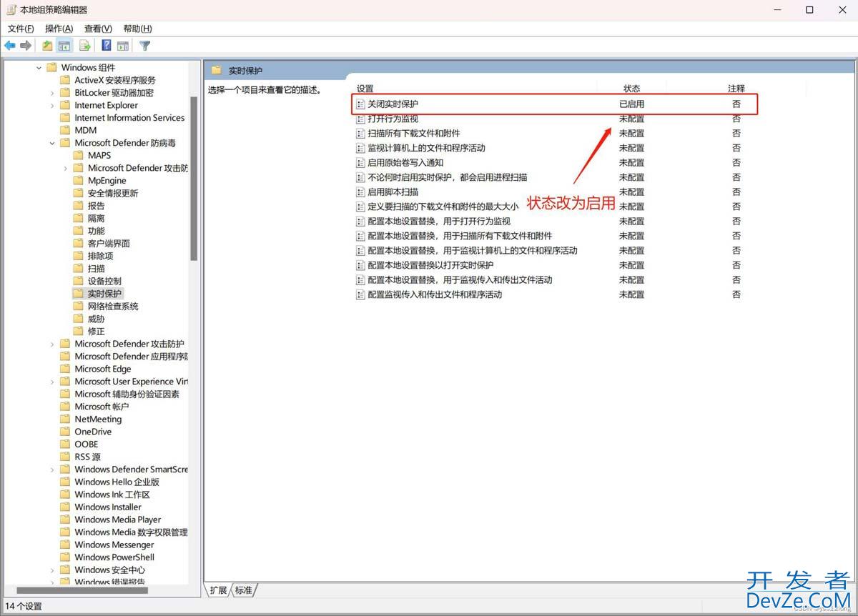The height and width of the screenshot is (616, 858).
Task: Go up one level with the folder icon
Action: (x=47, y=46)
